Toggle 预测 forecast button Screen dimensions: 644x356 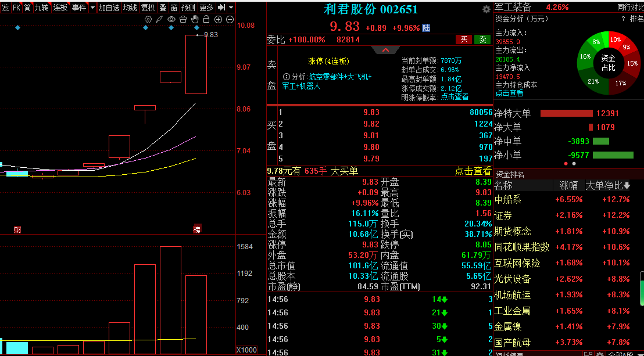coord(188,8)
